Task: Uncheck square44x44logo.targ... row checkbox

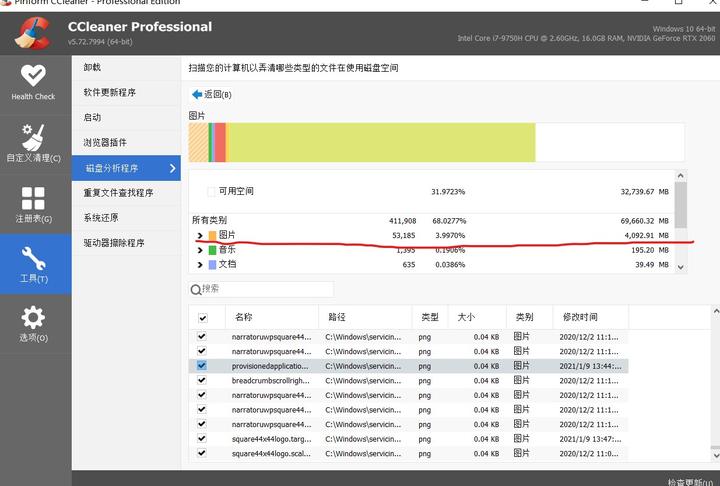Action: pos(202,439)
